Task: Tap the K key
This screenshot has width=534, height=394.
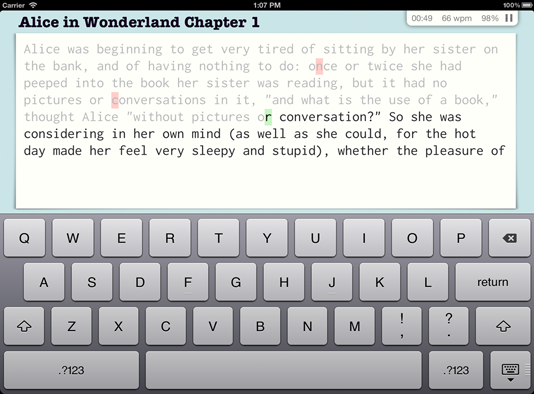Action: [380, 282]
